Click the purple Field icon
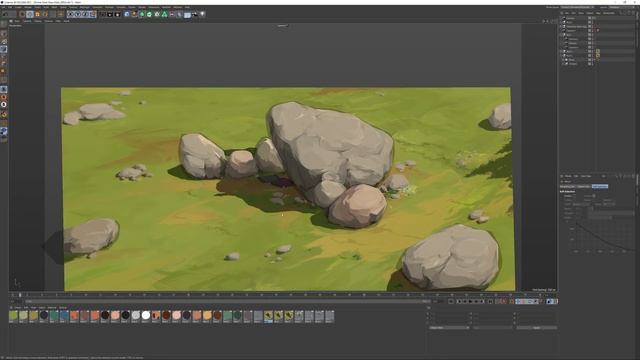This screenshot has width=640, height=360. [x=172, y=14]
